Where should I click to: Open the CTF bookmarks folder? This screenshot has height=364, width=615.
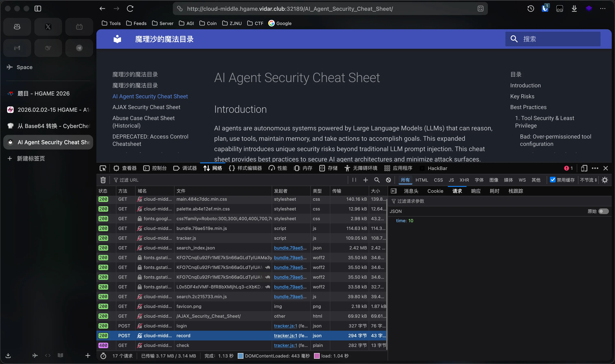(255, 23)
